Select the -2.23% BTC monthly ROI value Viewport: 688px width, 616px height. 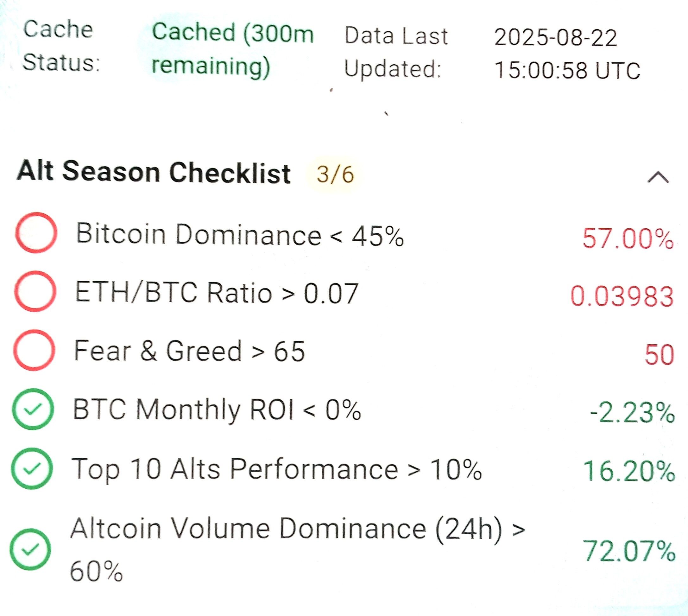coord(632,413)
